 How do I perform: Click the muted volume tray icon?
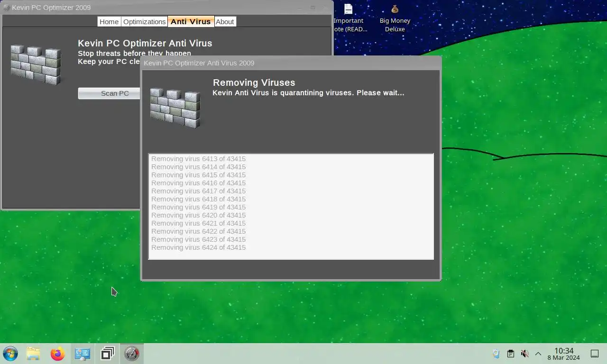524,354
